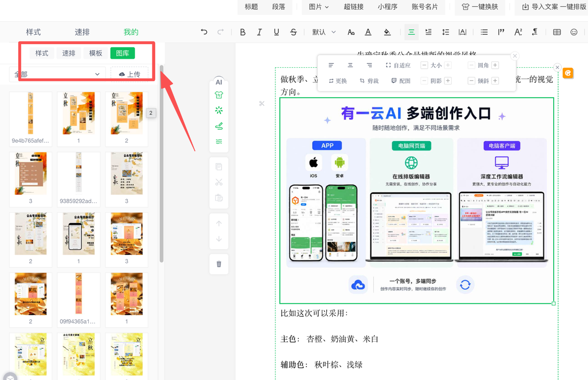Click the 标题 button
This screenshot has height=380, width=588.
coord(251,7)
